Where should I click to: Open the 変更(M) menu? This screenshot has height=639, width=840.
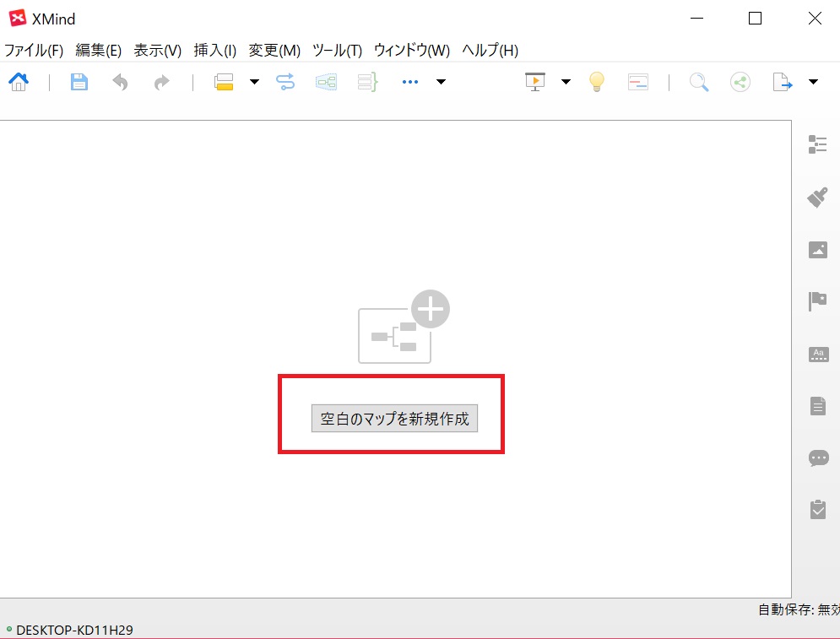click(x=274, y=51)
